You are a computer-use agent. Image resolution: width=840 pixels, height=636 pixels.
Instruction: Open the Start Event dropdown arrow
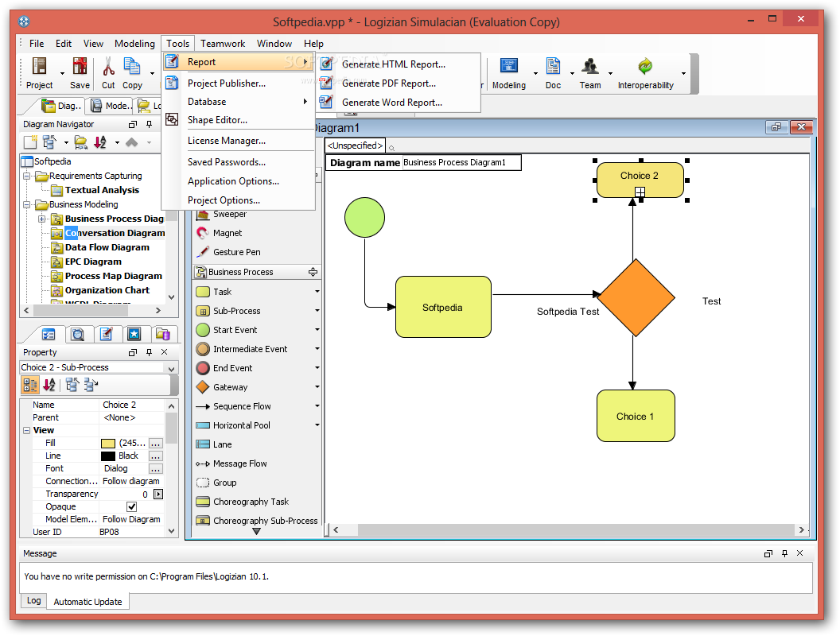click(x=317, y=330)
